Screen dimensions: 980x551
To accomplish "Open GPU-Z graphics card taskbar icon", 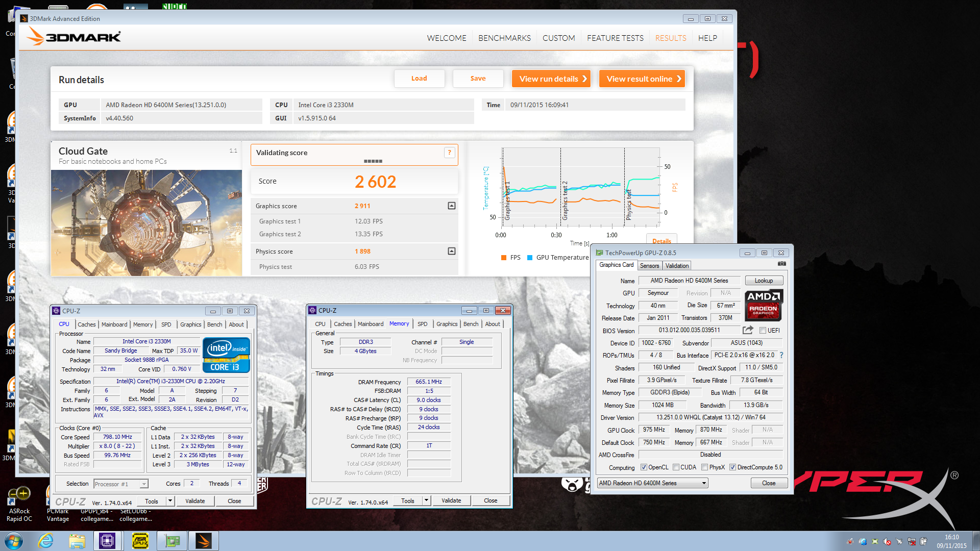I will [172, 541].
